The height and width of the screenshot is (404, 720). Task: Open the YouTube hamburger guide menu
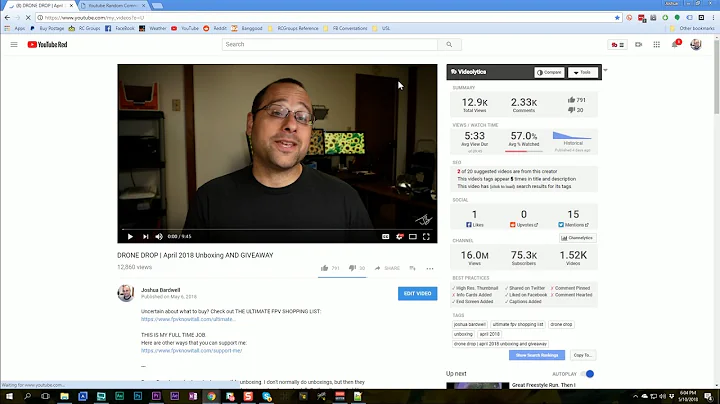click(x=14, y=45)
